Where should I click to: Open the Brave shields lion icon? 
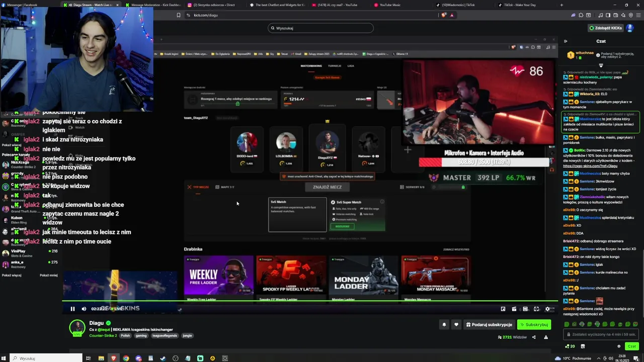point(444,15)
